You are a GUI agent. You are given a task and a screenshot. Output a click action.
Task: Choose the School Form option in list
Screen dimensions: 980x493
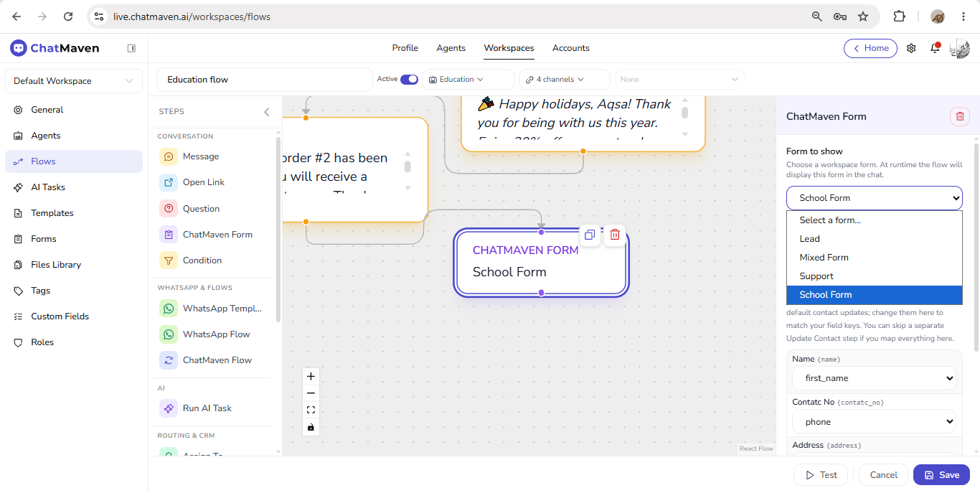point(875,295)
